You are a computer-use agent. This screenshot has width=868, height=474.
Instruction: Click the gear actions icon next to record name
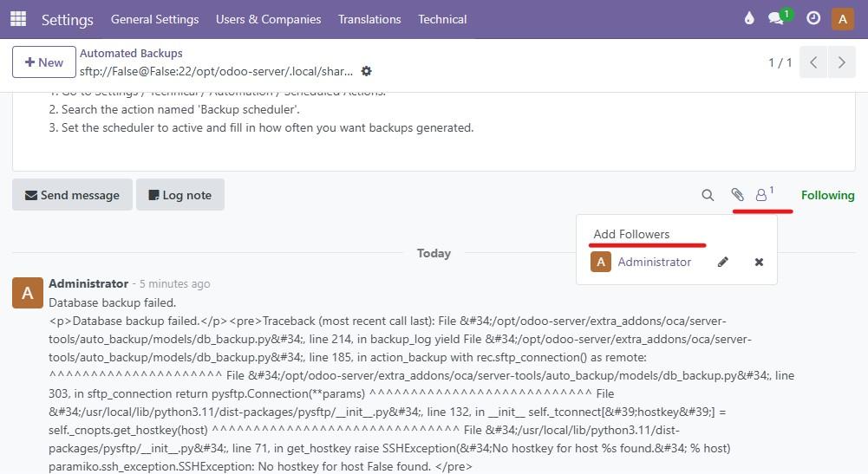[367, 71]
